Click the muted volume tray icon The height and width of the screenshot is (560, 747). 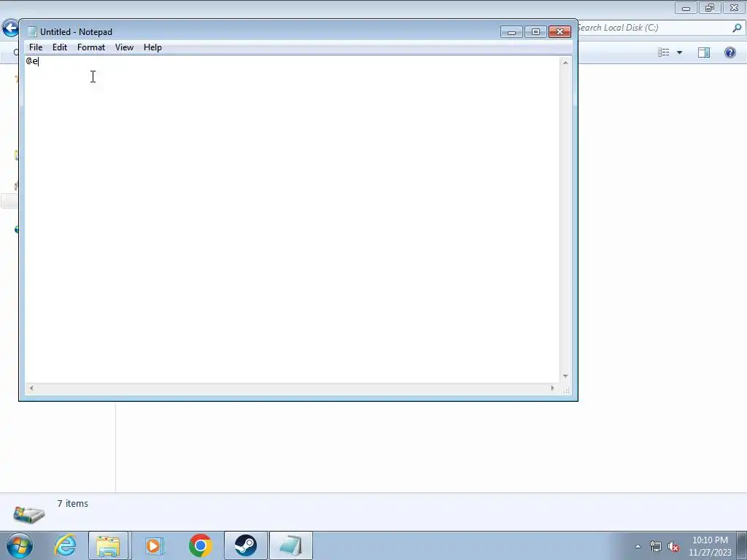click(673, 547)
